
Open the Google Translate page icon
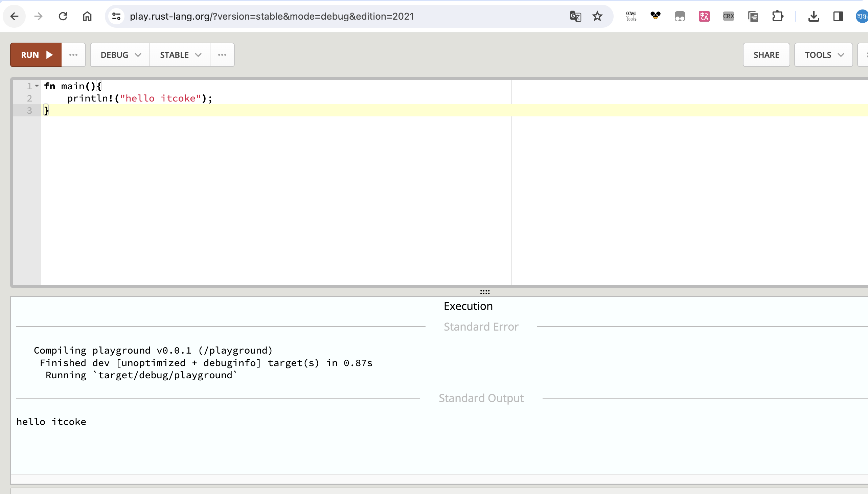point(575,16)
